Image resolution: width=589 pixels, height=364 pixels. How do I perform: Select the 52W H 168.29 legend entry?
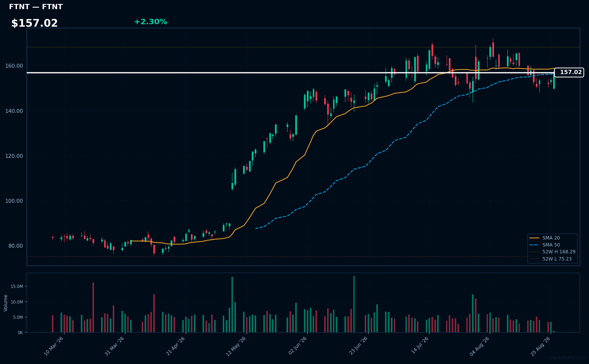coord(552,252)
